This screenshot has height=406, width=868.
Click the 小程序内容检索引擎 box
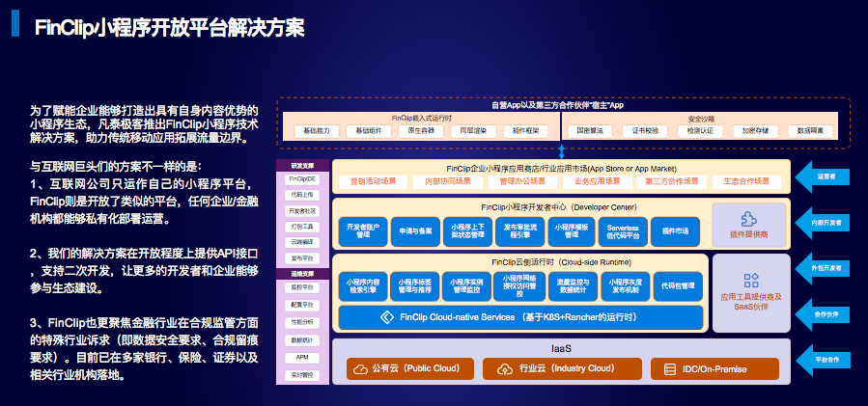coord(362,286)
